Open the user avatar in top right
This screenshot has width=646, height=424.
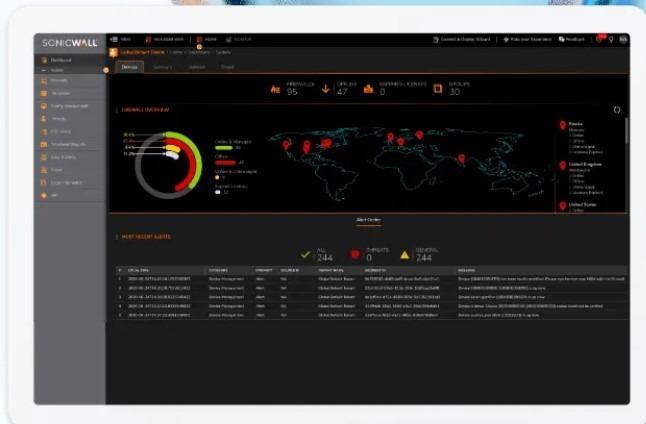point(623,40)
